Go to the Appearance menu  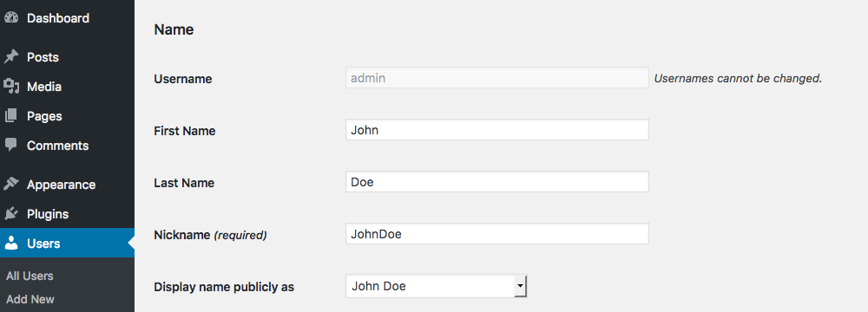[x=61, y=185]
